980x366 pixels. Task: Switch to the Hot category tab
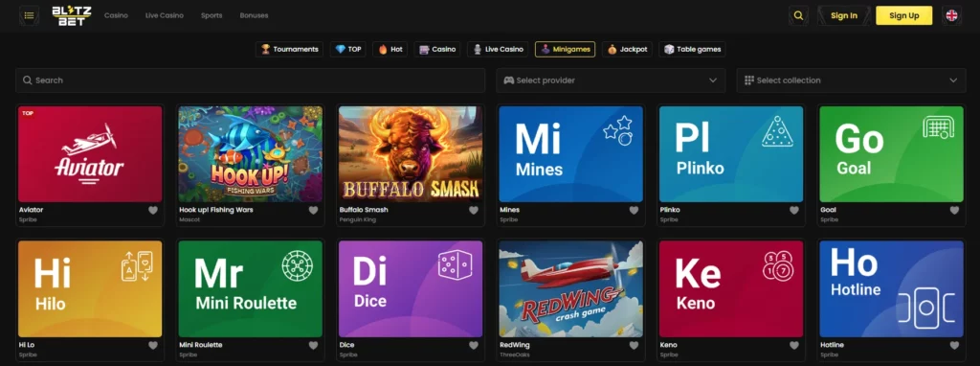(x=390, y=49)
